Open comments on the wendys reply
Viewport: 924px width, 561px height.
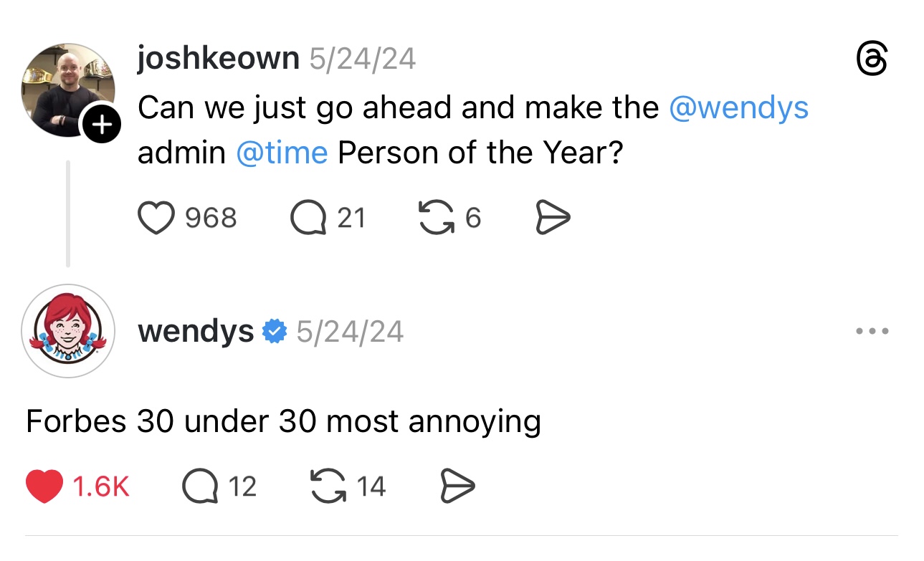[x=199, y=486]
